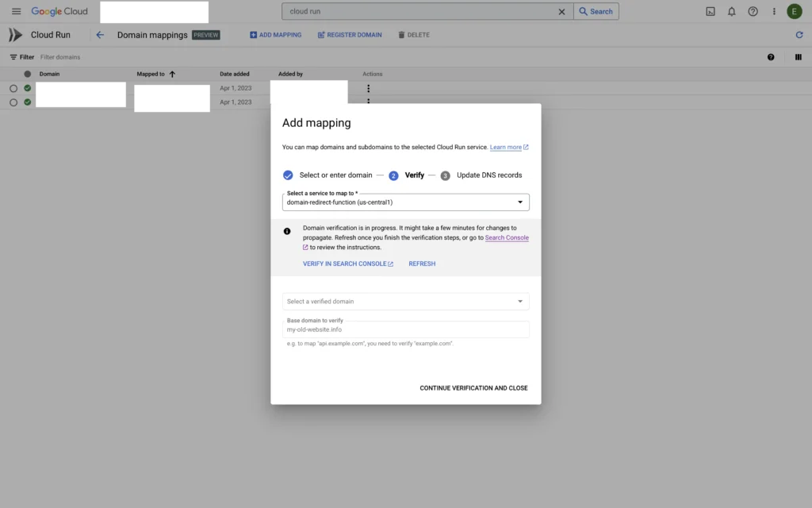Image resolution: width=812 pixels, height=508 pixels.
Task: Click REGISTER DOMAIN button
Action: pyautogui.click(x=350, y=35)
